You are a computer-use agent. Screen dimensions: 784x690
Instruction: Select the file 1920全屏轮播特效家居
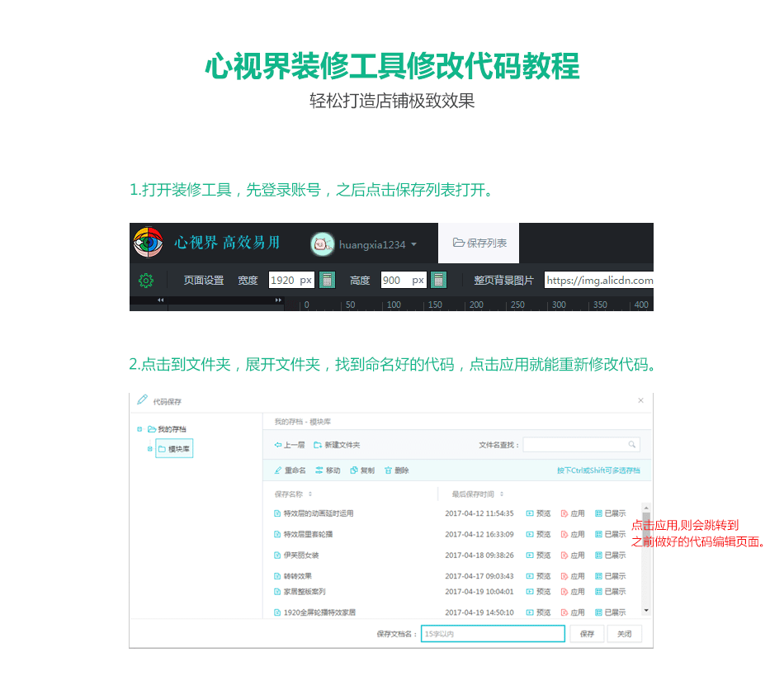315,612
